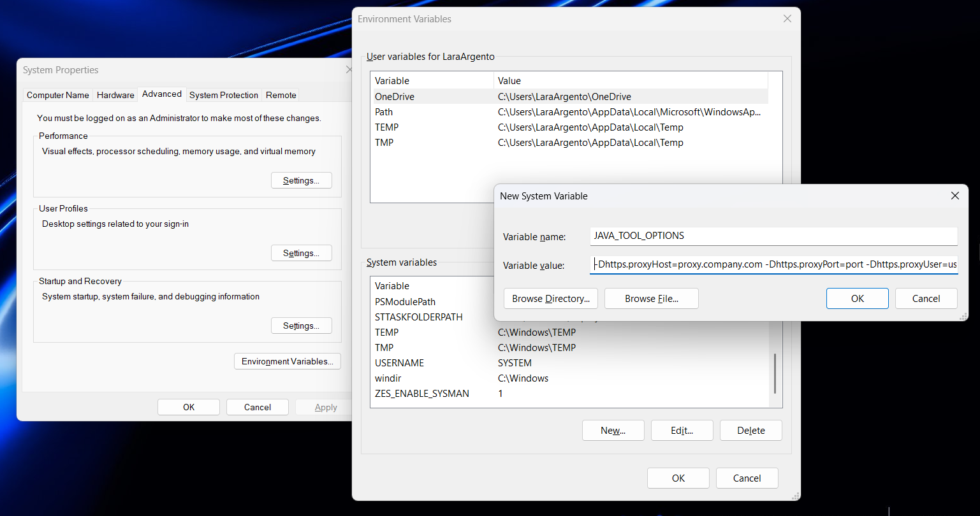The image size is (980, 516).
Task: Select USERNAME in System variables
Action: [x=569, y=363]
